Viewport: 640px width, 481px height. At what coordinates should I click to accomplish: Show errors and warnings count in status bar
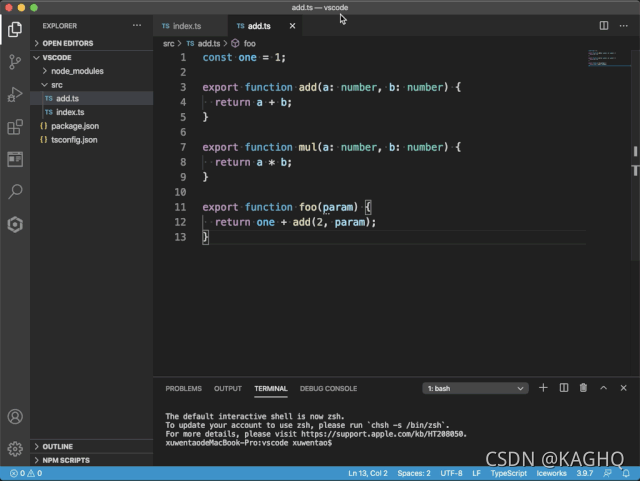[x=26, y=473]
